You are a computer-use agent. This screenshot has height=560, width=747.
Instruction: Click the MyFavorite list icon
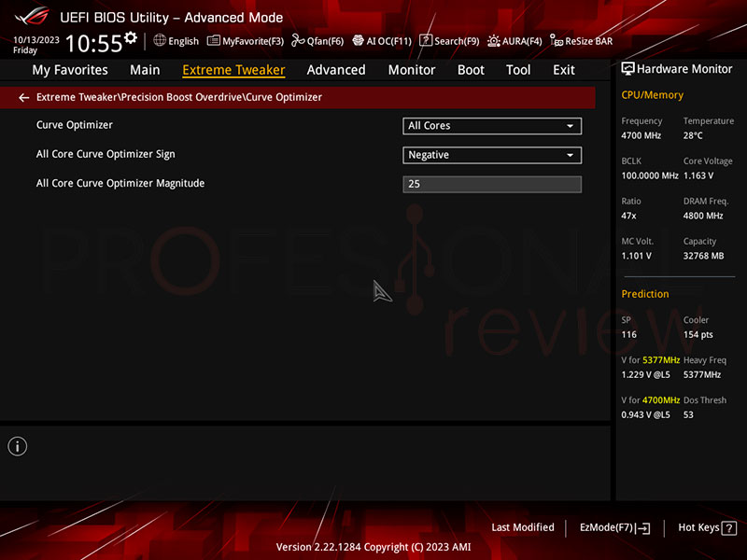pyautogui.click(x=214, y=41)
